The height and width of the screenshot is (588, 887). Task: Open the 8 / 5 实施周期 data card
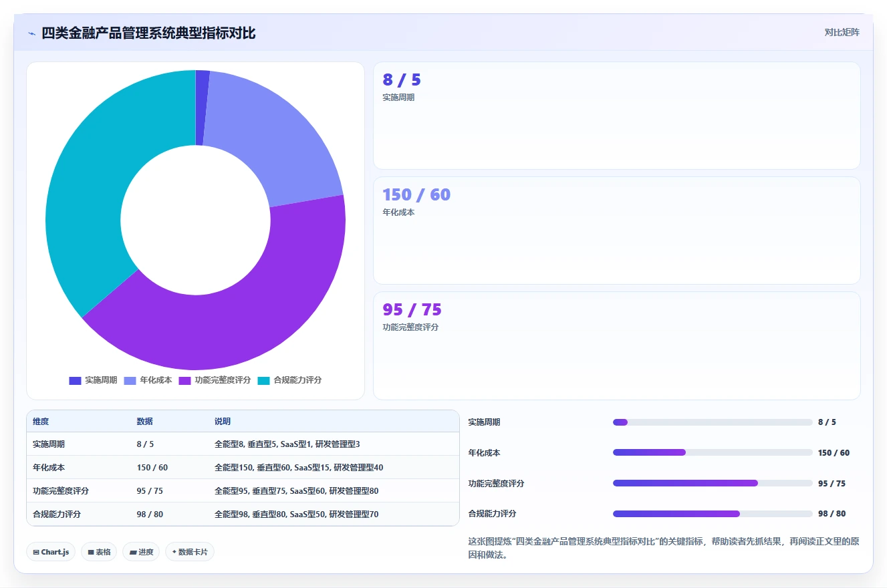coord(616,116)
